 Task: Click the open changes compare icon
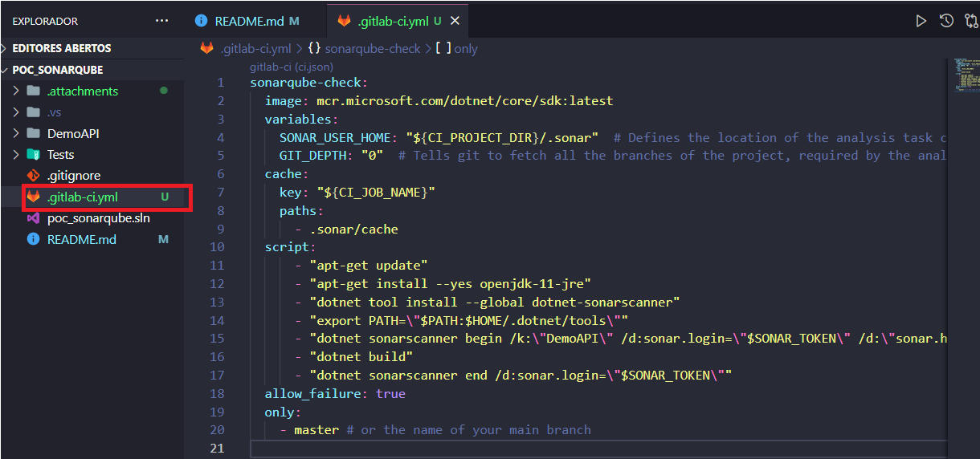click(971, 21)
